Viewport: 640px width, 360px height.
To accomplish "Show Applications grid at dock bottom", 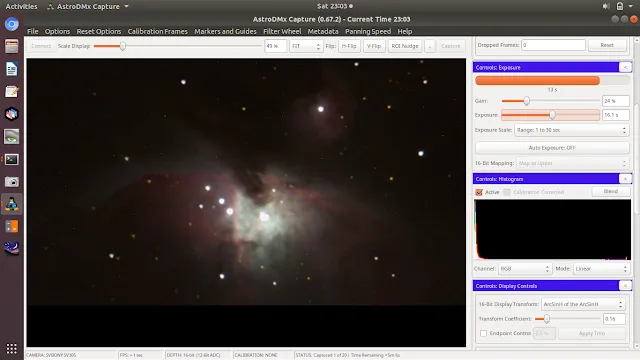I will pyautogui.click(x=11, y=348).
